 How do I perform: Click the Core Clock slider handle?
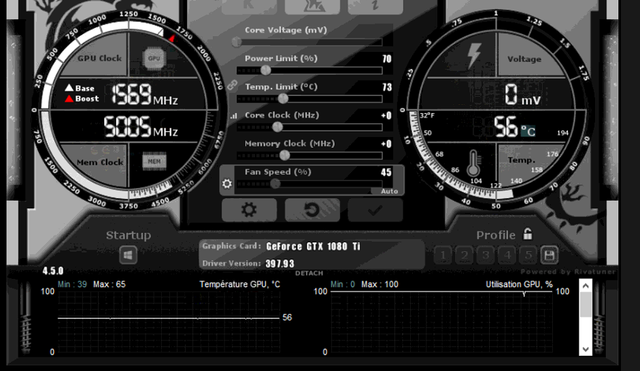[x=278, y=127]
